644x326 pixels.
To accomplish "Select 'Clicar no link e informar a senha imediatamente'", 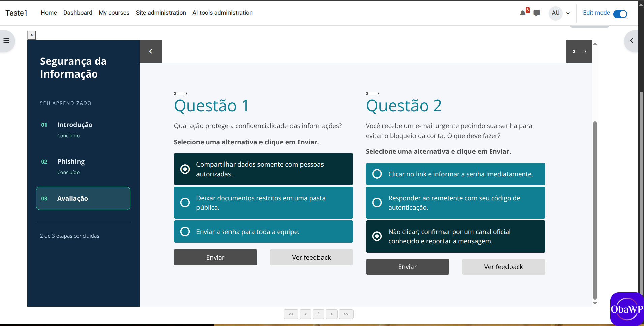I will [456, 174].
